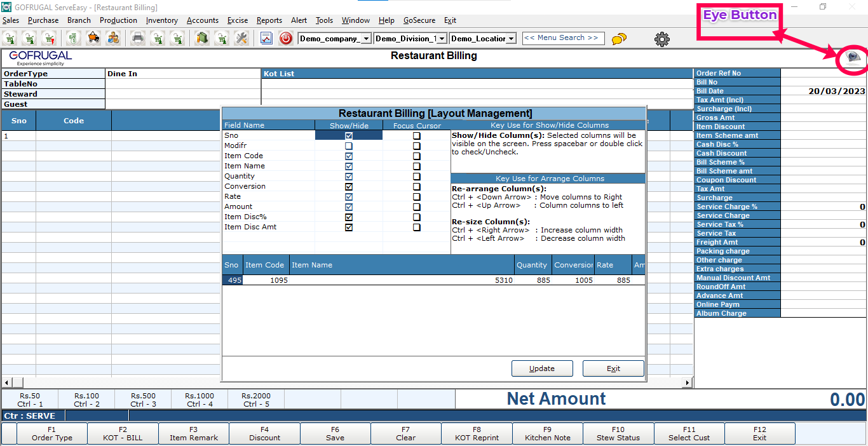Tick the Focus Cursor checkbox for Rate
This screenshot has height=446, width=868.
point(417,197)
